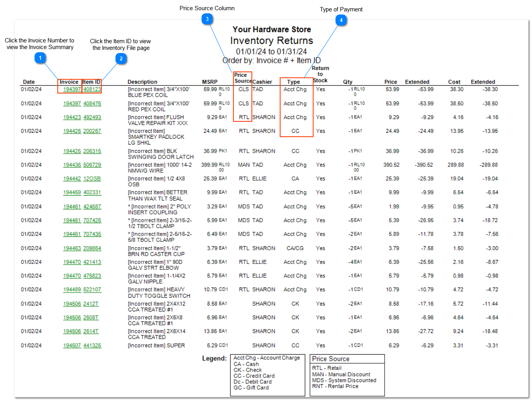This screenshot has width=532, height=401.
Task: Open invoice 194426 in the SMARTKEY PADLOCK row
Action: coord(72,131)
